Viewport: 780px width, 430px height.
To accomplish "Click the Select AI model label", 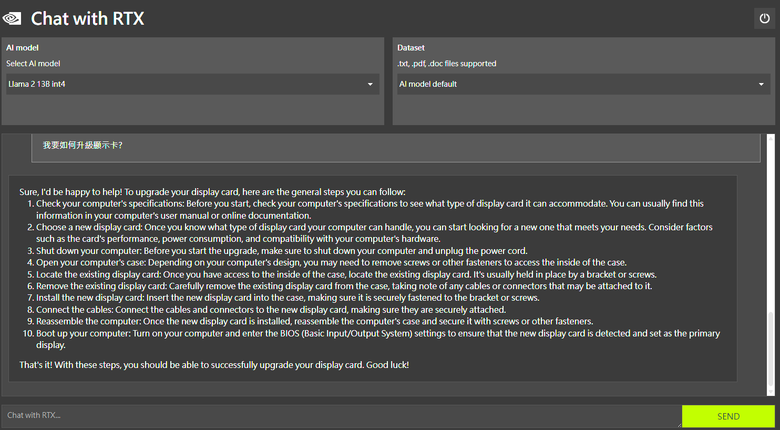I will point(33,64).
